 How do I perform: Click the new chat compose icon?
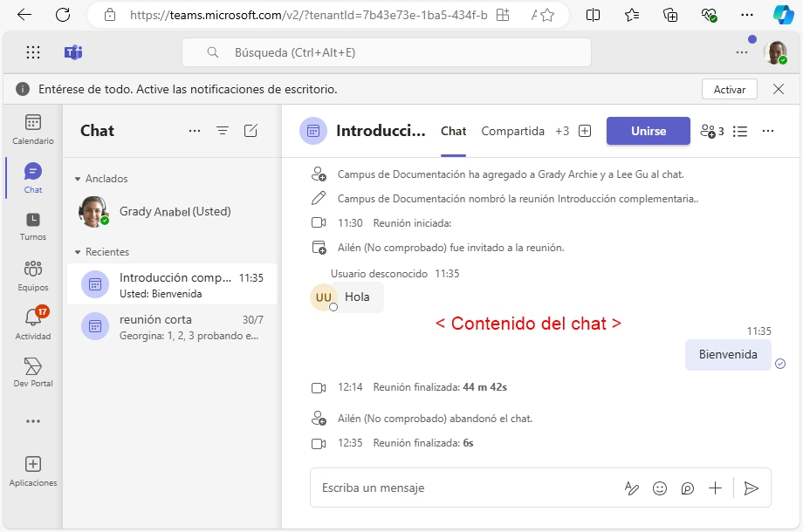251,131
